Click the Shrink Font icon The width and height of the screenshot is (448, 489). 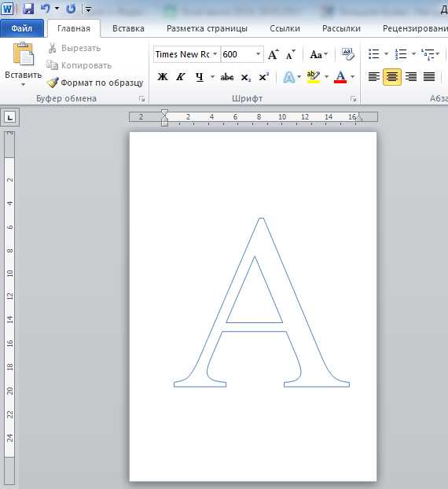(x=290, y=54)
